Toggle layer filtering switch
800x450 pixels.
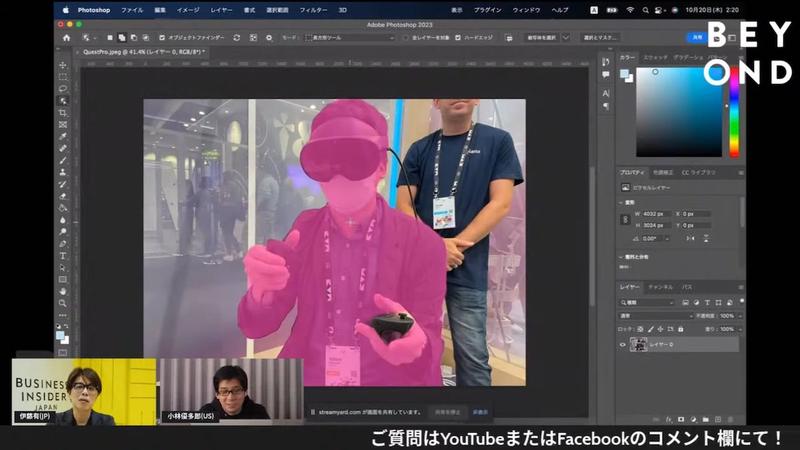[742, 301]
